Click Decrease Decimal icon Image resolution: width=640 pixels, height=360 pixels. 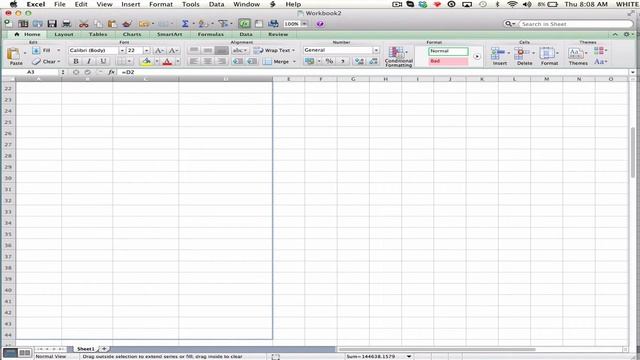pos(373,61)
